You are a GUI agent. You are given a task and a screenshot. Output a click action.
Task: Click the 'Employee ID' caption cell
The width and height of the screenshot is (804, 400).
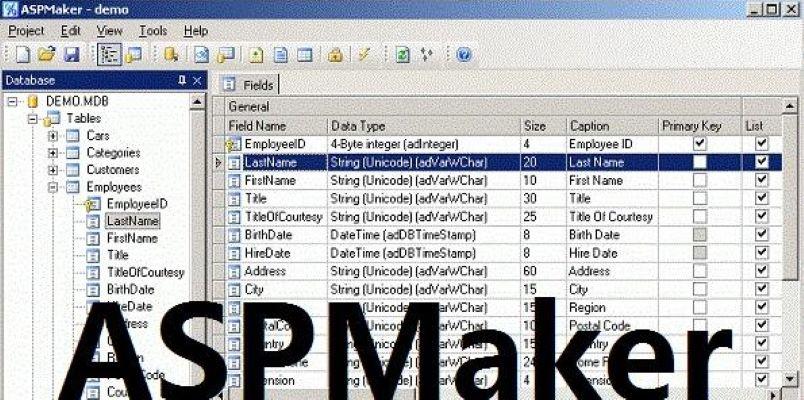(x=612, y=145)
